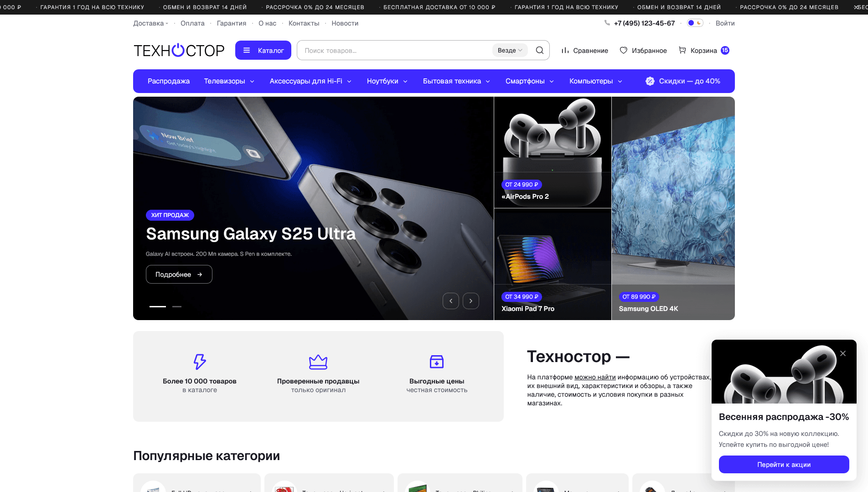This screenshot has height=492, width=868.
Task: Click the Samsung Galaxy S25 Ultra heading
Action: (x=251, y=234)
